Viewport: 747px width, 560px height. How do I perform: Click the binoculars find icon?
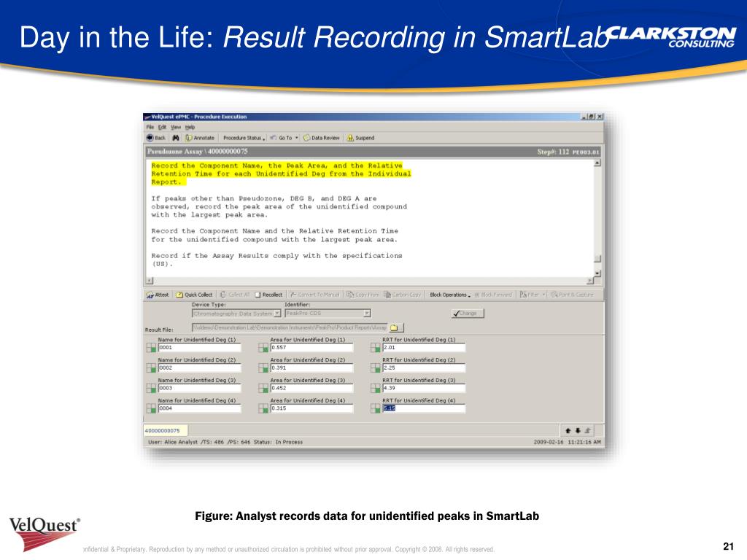pos(176,138)
